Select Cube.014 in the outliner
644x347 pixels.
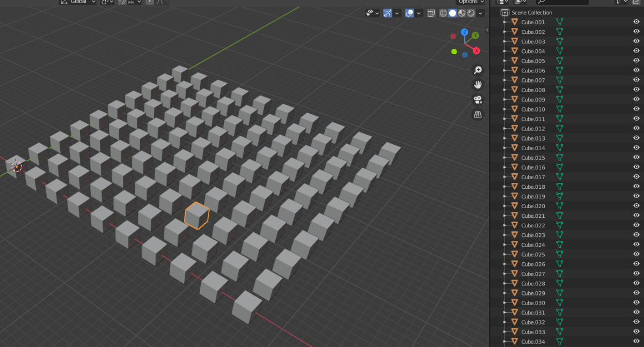point(533,148)
